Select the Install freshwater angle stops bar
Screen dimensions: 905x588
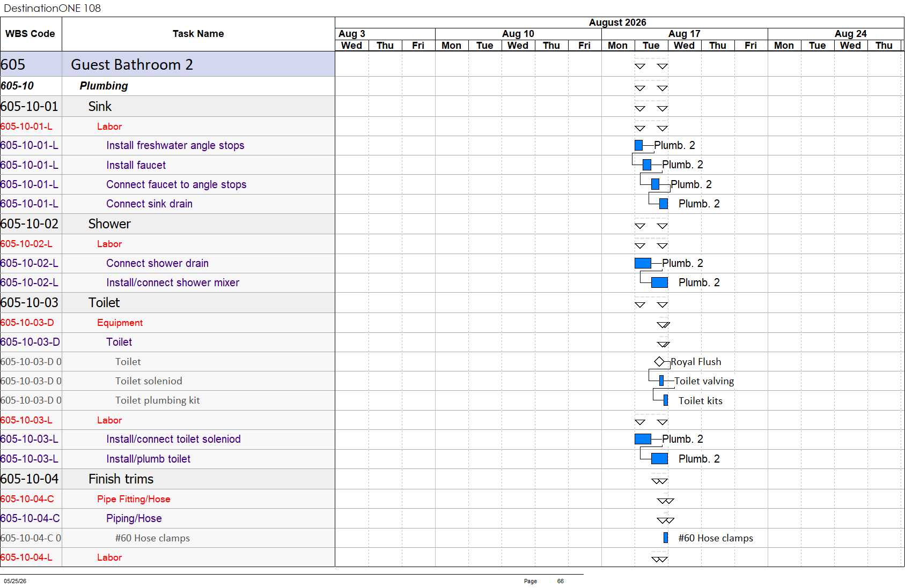click(638, 145)
